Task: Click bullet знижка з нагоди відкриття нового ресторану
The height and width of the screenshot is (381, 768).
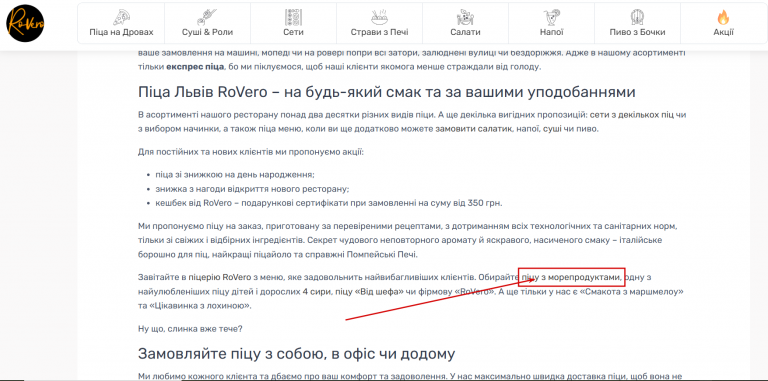Action: pos(252,189)
